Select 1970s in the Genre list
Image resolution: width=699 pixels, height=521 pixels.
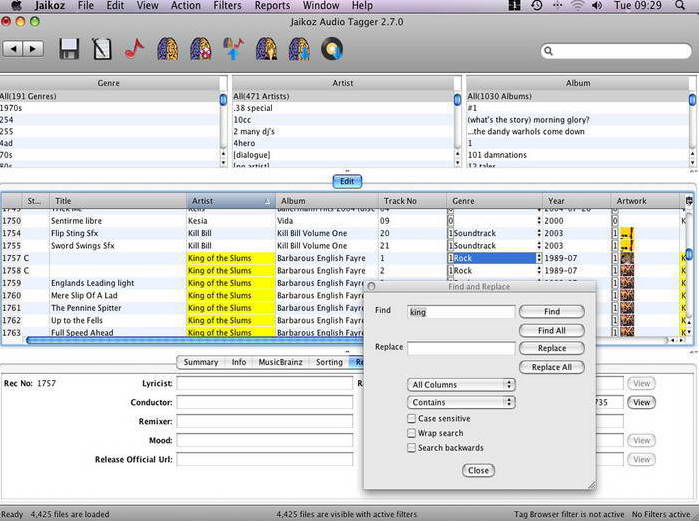tap(110, 108)
